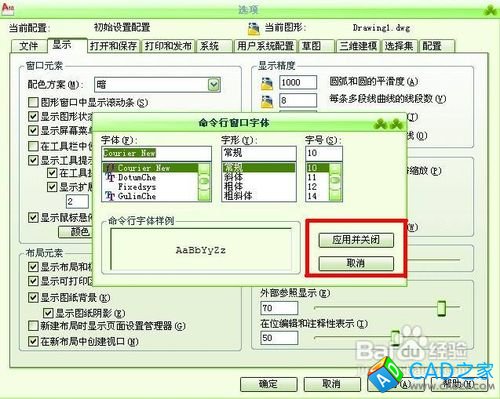Click the polyline segments field showing 8

click(298, 100)
